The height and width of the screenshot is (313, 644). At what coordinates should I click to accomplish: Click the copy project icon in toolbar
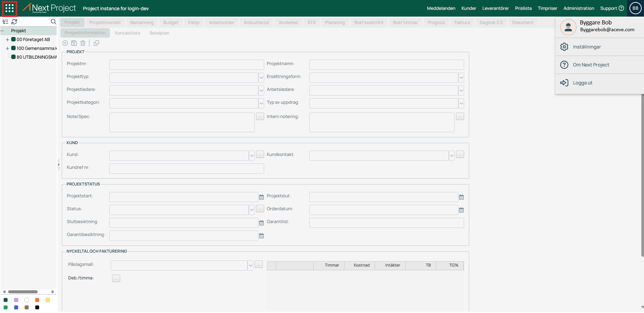point(96,43)
